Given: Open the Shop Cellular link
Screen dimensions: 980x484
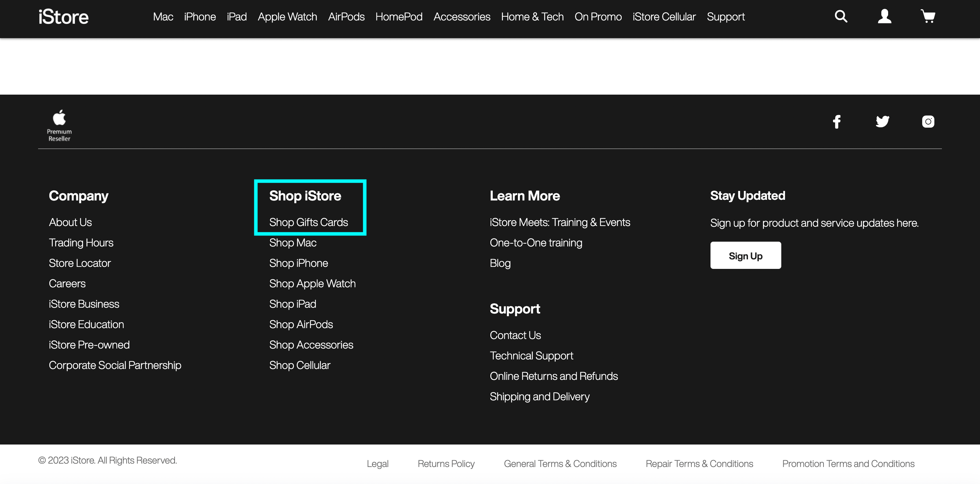Looking at the screenshot, I should (300, 365).
